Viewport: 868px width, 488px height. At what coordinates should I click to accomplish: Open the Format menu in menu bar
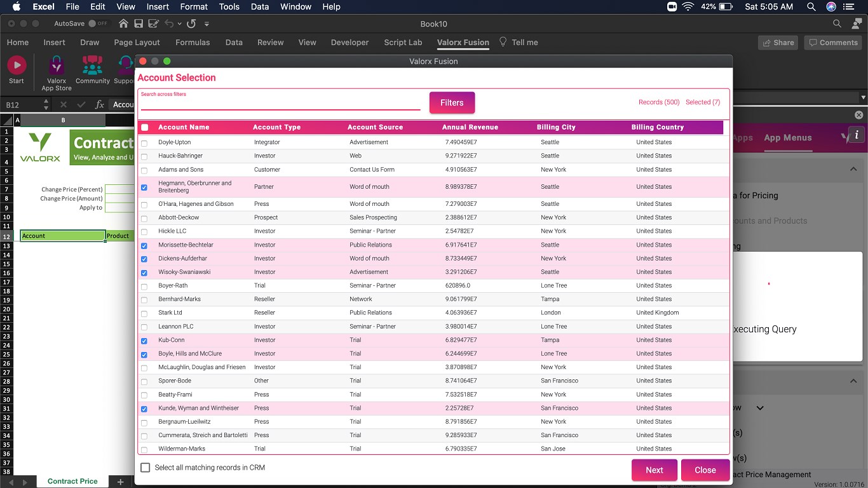coord(194,6)
